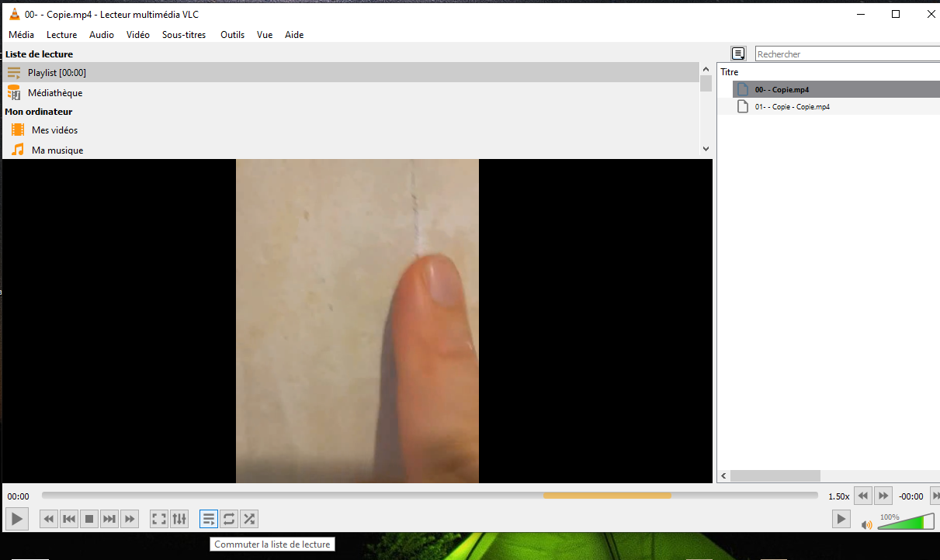The image size is (940, 560).
Task: Open the Vue menu
Action: [265, 35]
